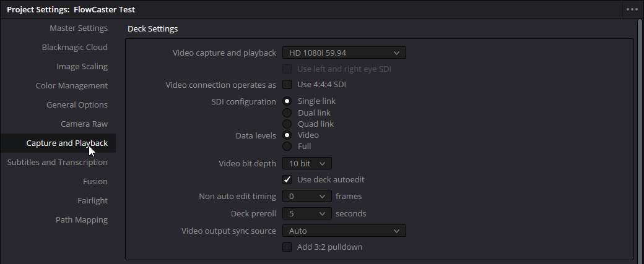Choose Dual link SDI configuration
The width and height of the screenshot is (644, 264).
pos(287,113)
